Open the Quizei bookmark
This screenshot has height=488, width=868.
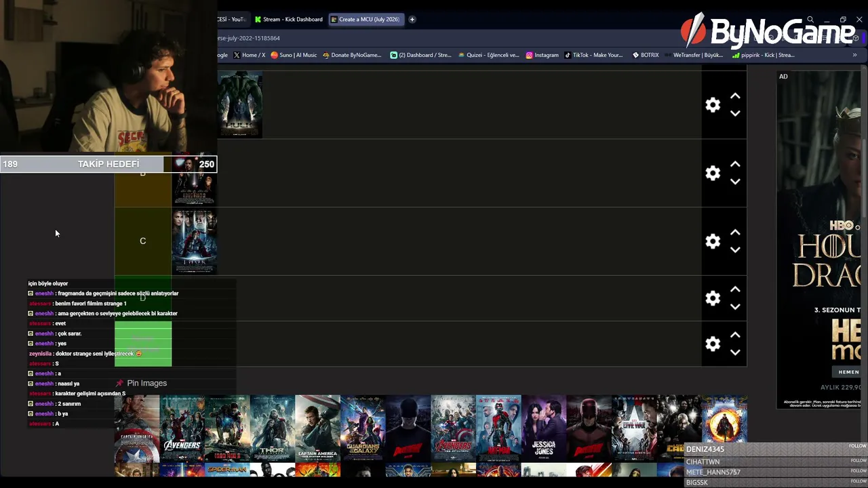(488, 55)
